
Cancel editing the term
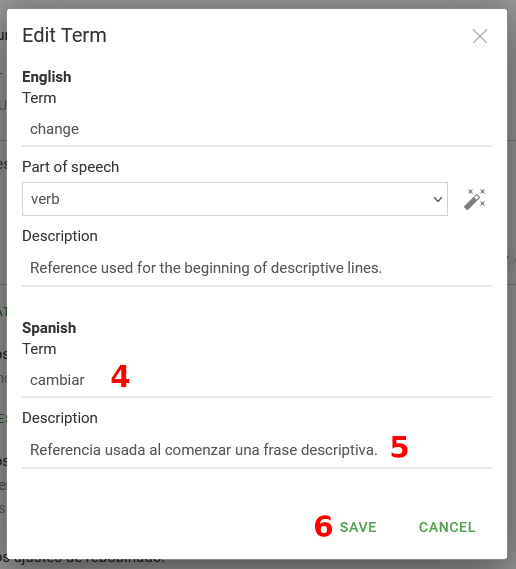447,527
